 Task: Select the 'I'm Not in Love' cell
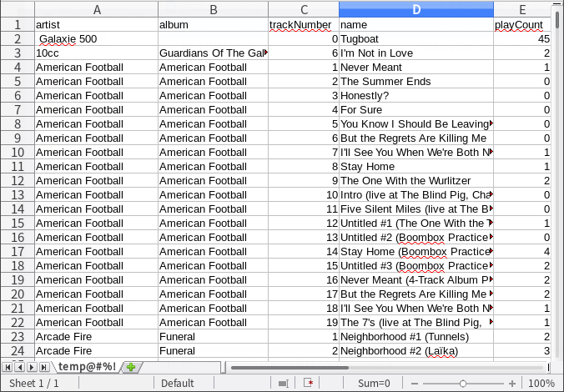[416, 53]
